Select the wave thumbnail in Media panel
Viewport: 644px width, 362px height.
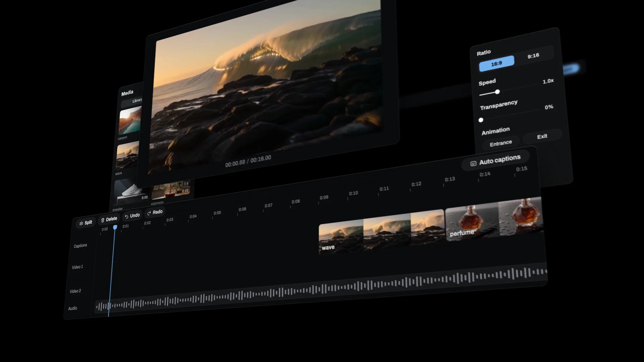[127, 156]
